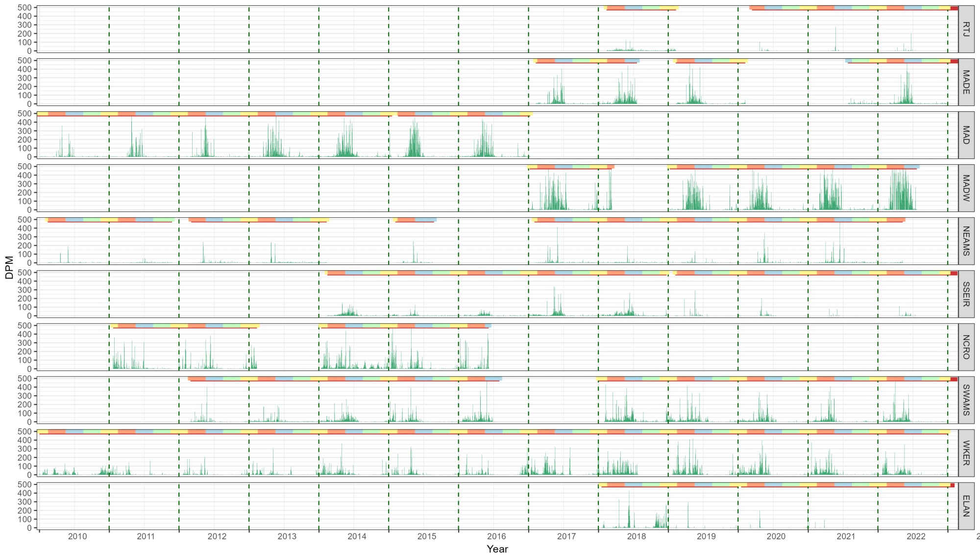980x560 pixels.
Task: Click the DPM y-axis title
Action: 9,267
